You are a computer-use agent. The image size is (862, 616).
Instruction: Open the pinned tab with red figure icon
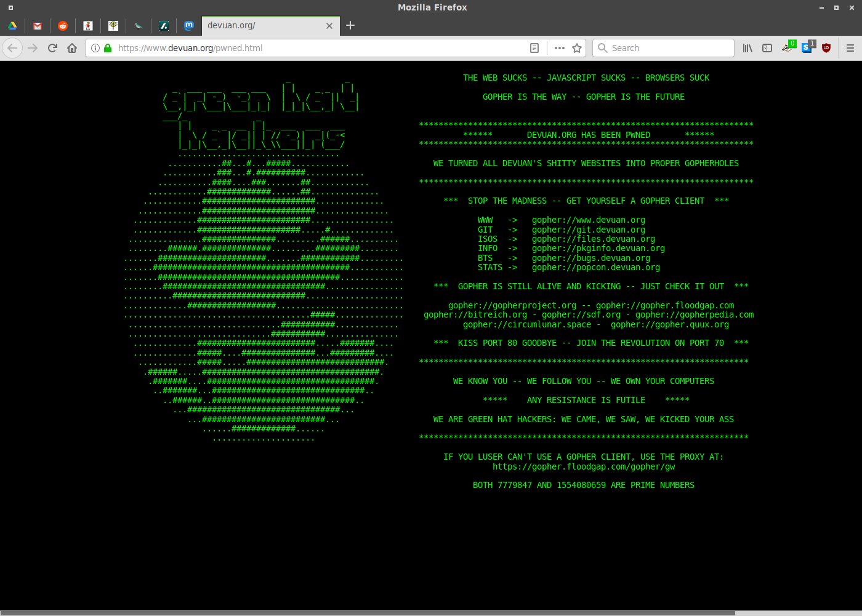(88, 26)
